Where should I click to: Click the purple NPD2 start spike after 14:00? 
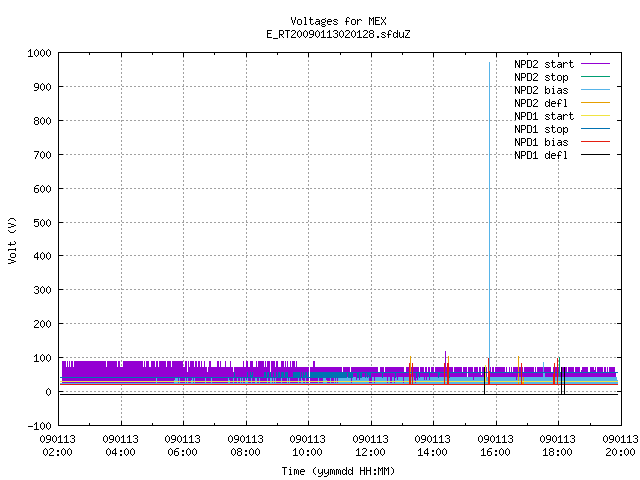click(445, 359)
